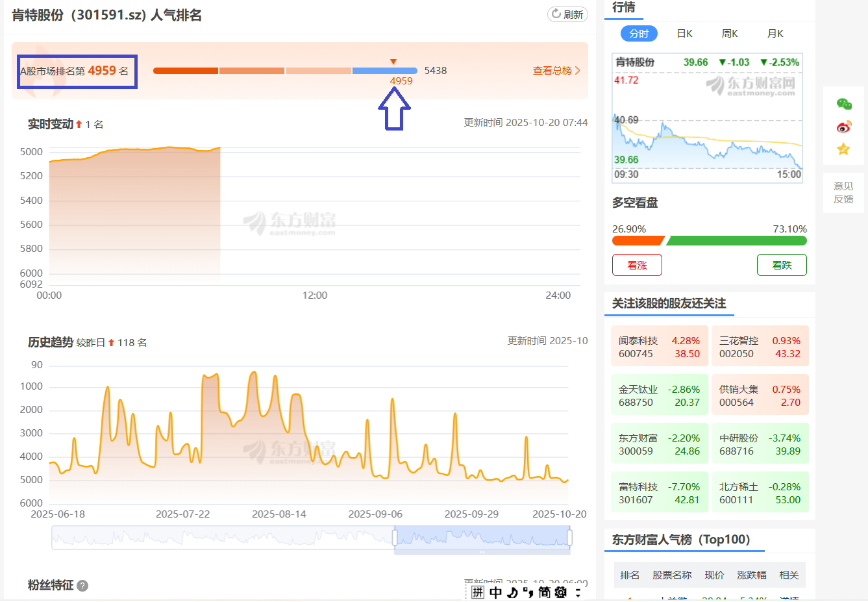The height and width of the screenshot is (602, 868).
Task: Click the orange triangle marker above 4959
Action: click(x=393, y=62)
